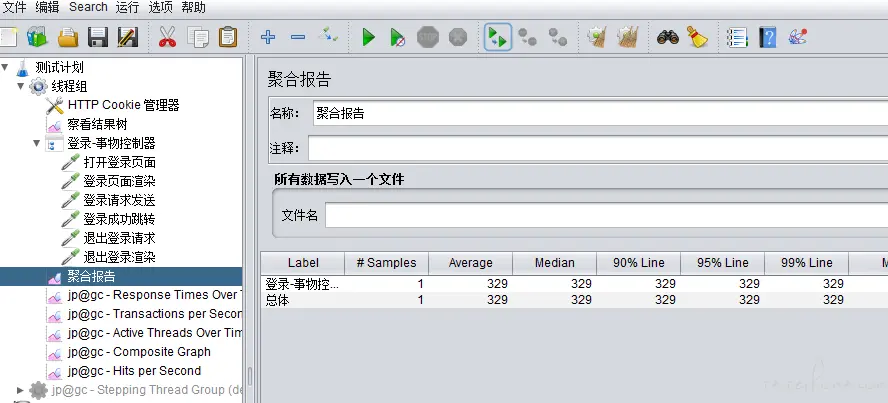
Task: Reset search with the yellow broom icon
Action: (x=697, y=37)
